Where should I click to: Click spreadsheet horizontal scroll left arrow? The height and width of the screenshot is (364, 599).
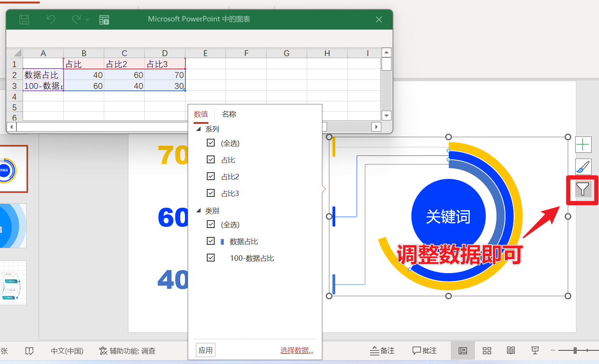click(x=12, y=127)
